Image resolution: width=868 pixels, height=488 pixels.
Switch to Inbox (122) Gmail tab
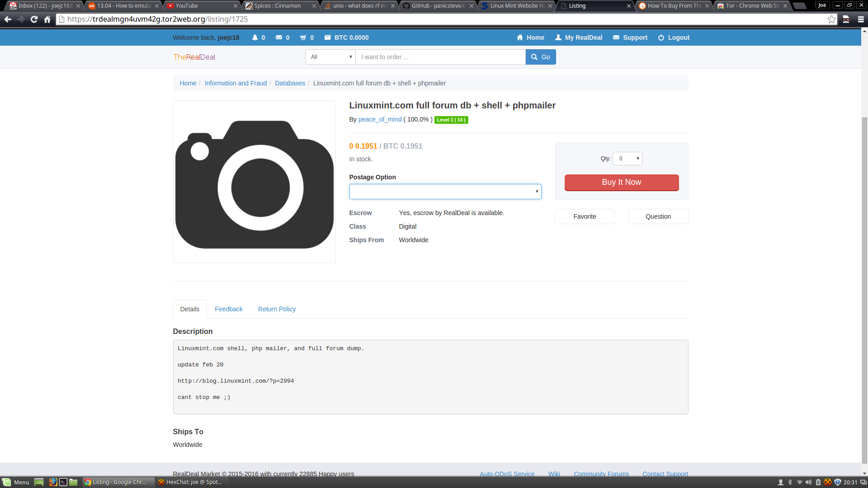tap(44, 6)
